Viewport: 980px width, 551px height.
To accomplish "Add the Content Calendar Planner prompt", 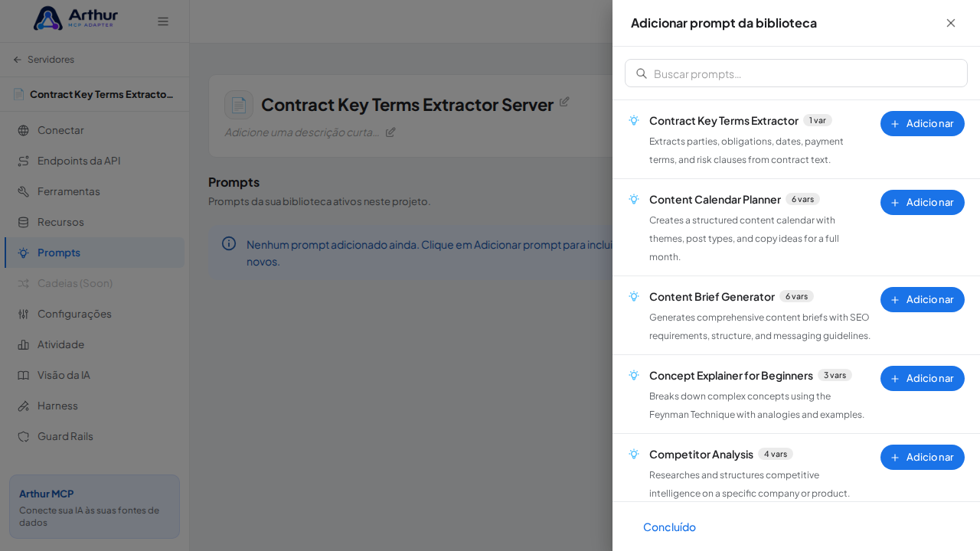I will tap(923, 202).
